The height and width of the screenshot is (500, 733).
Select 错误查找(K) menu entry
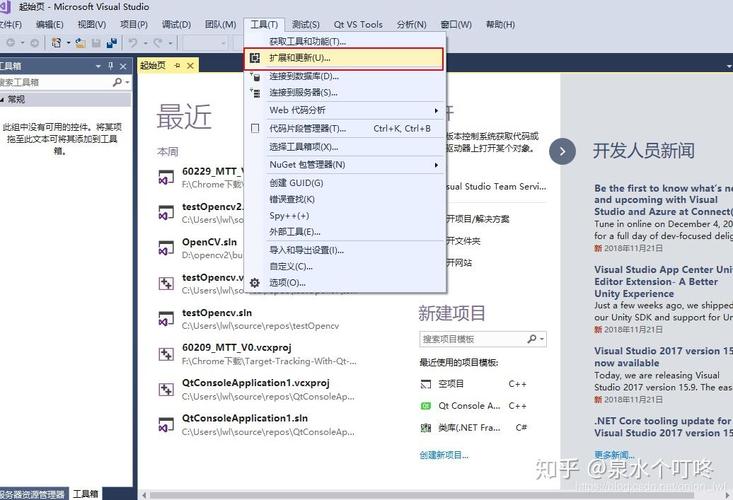(345, 199)
